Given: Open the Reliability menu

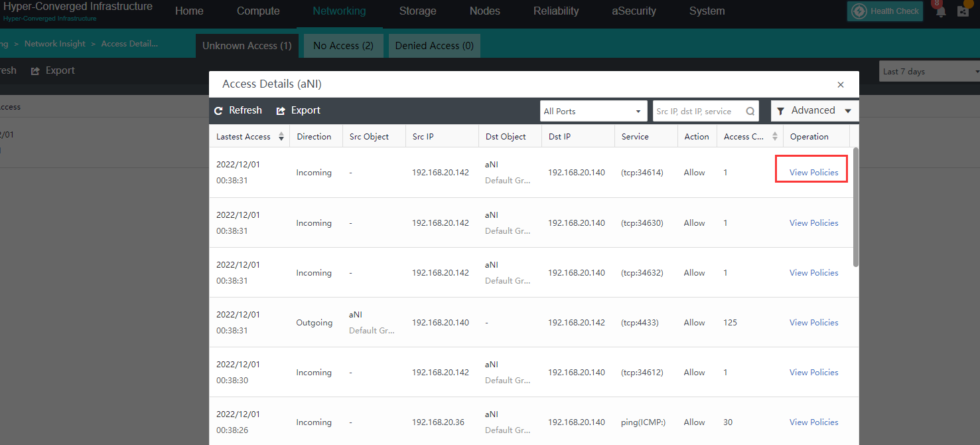Looking at the screenshot, I should coord(556,11).
